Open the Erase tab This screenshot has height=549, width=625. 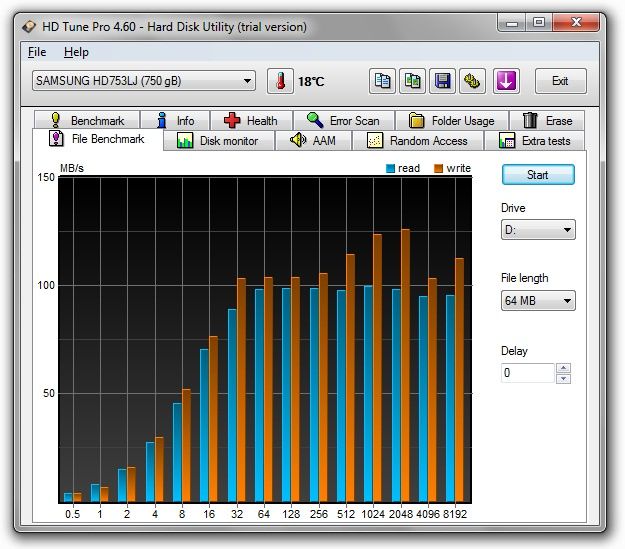pyautogui.click(x=547, y=120)
